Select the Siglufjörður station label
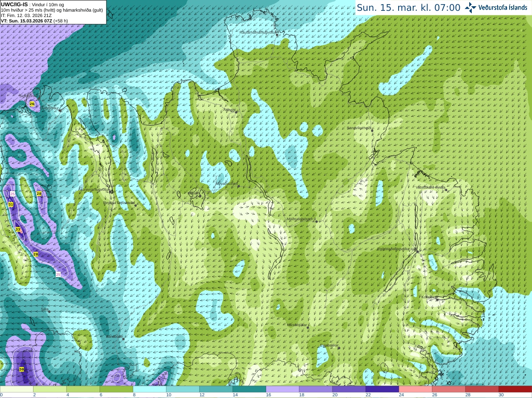 coord(28,96)
